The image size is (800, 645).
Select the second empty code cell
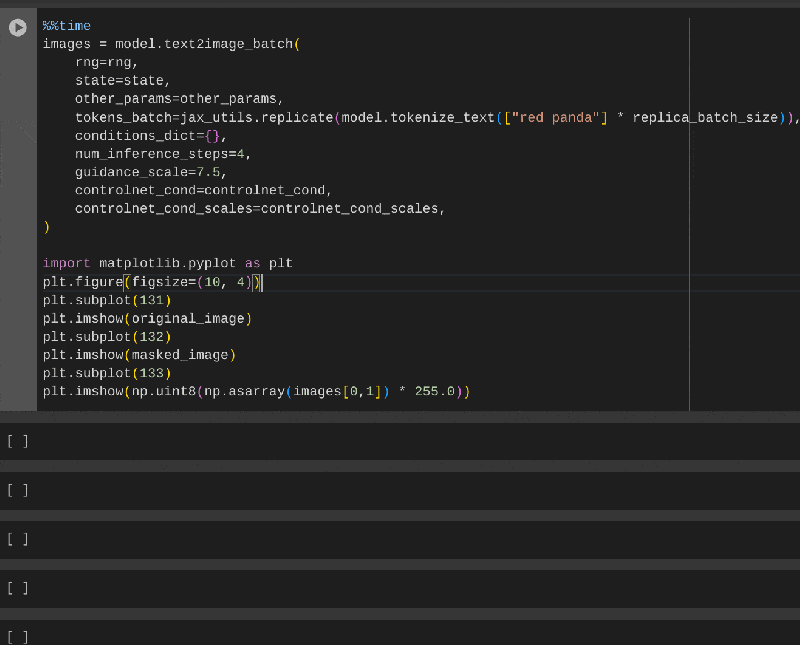click(x=400, y=490)
